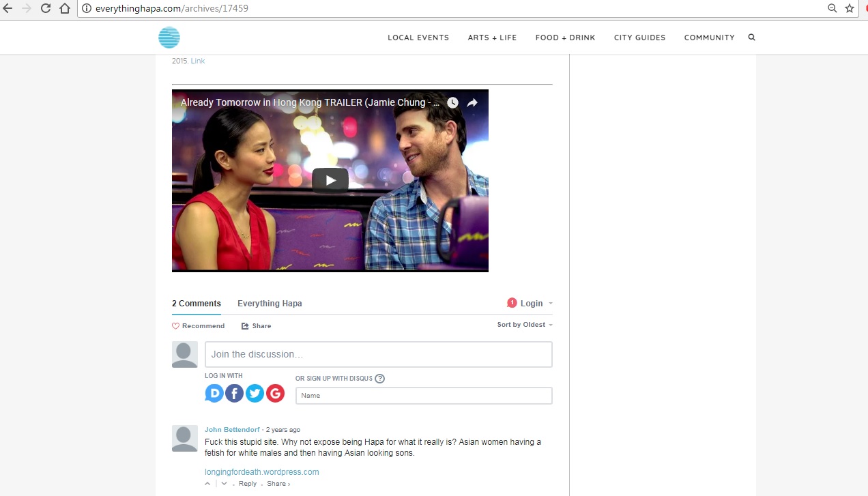Bookmark this page with the star icon

[x=850, y=8]
